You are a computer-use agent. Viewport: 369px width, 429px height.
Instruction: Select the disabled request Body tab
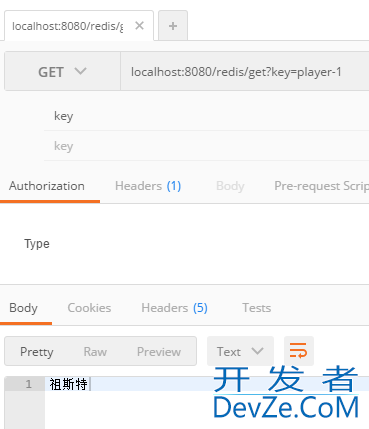230,186
